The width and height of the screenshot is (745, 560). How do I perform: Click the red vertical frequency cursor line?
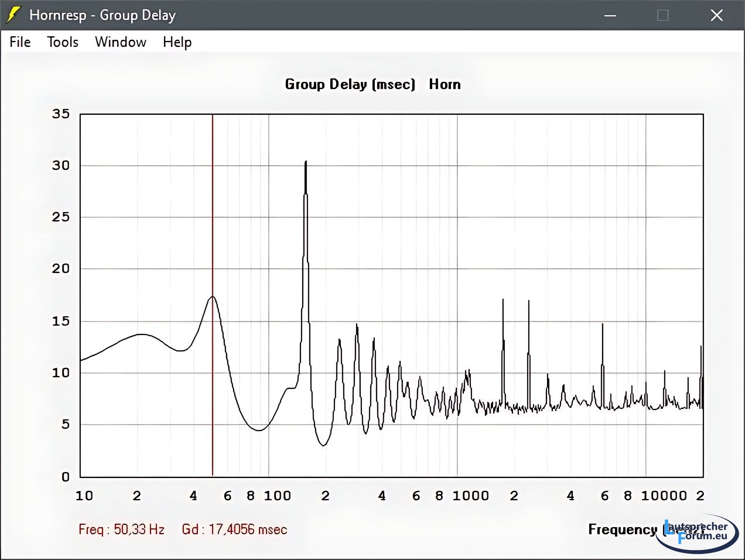213,381
